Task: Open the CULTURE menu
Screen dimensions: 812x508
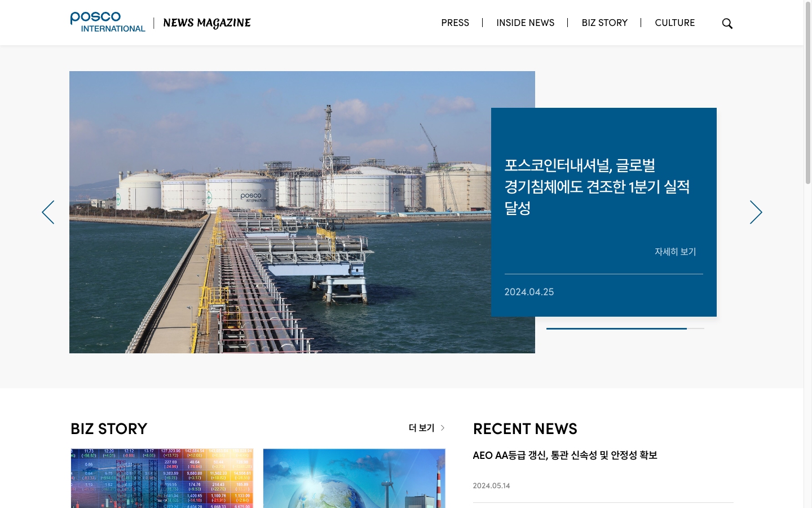Action: 674,23
